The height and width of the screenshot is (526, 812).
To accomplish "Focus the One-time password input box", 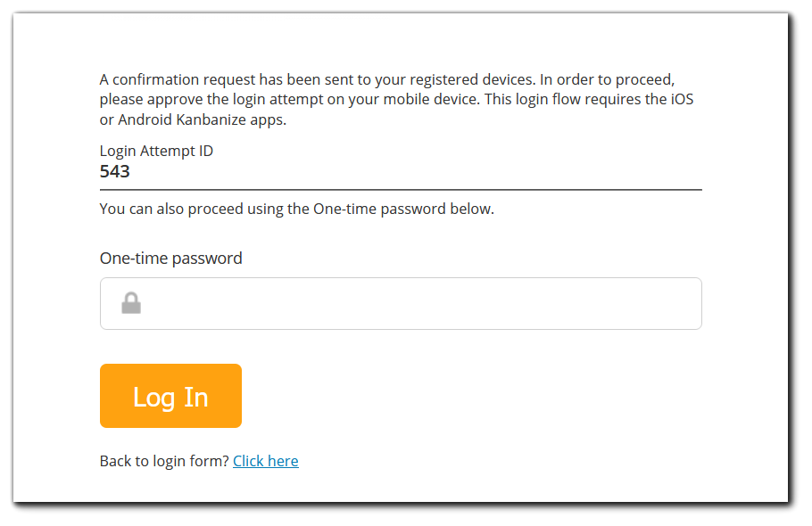I will [401, 304].
